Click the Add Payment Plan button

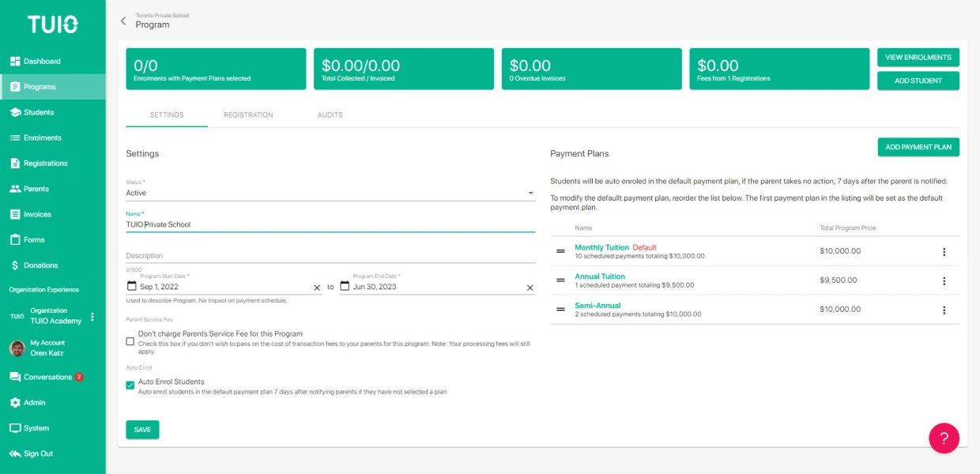[918, 147]
